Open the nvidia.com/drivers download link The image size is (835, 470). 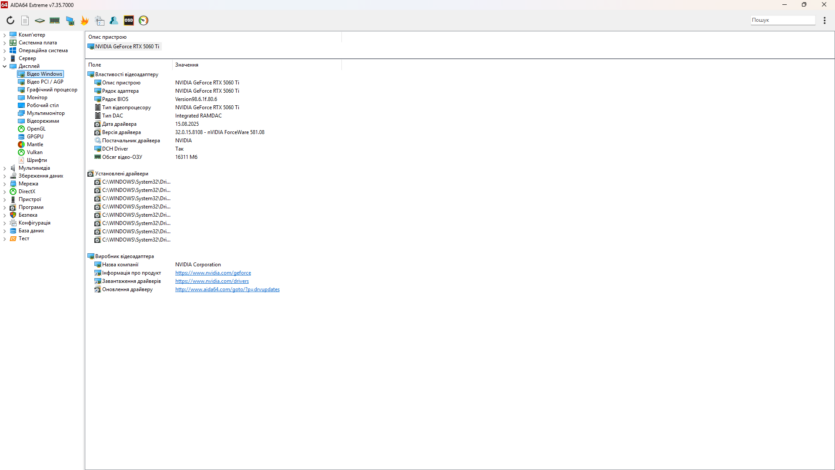point(212,281)
